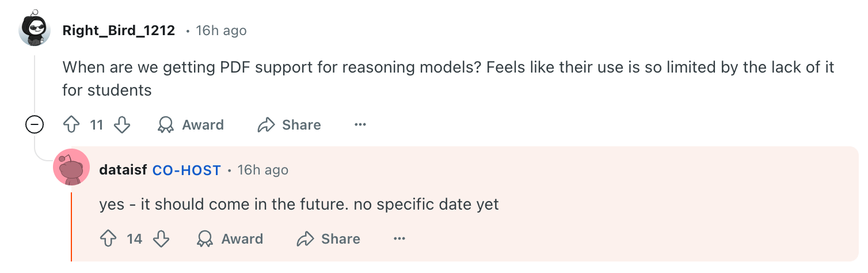Screen dimensions: 868x273
Task: Click the 16h ago timestamp on dataisf's reply
Action: [262, 170]
